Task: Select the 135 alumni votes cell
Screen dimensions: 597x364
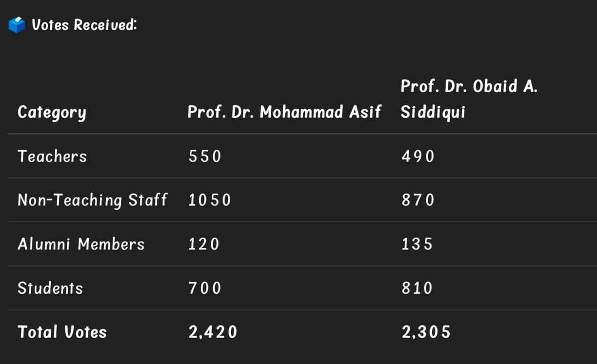Action: click(x=417, y=244)
